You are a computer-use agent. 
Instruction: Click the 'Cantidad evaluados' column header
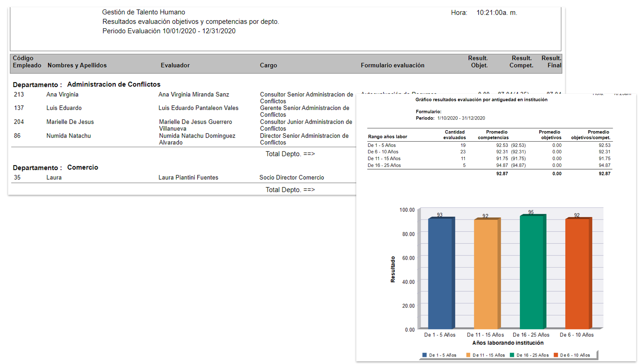point(454,135)
